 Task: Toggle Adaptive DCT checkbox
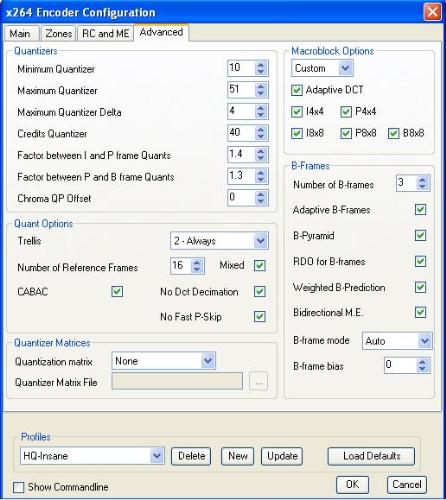pos(297,90)
